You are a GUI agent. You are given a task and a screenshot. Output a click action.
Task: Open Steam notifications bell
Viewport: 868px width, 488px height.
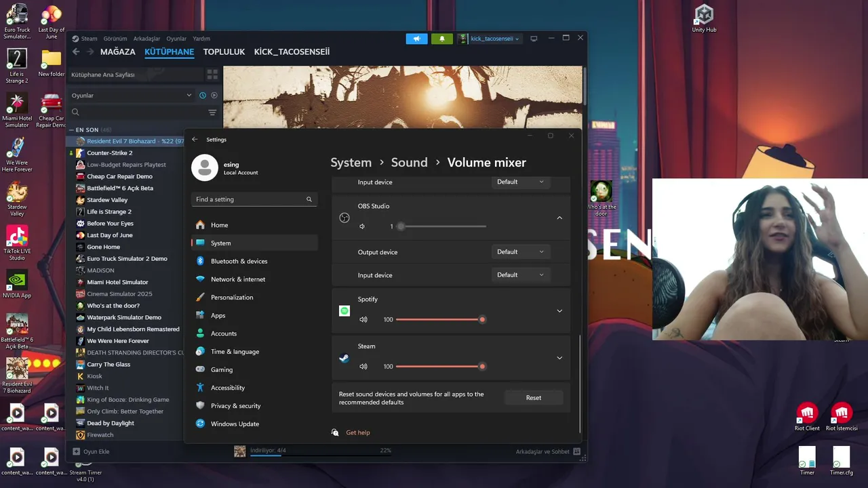pos(442,39)
